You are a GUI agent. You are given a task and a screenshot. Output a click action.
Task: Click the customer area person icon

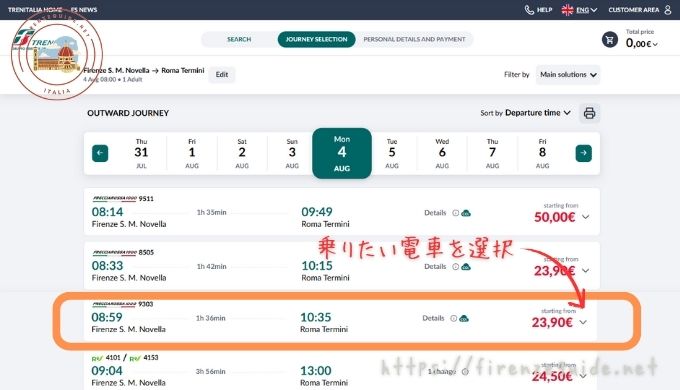668,10
